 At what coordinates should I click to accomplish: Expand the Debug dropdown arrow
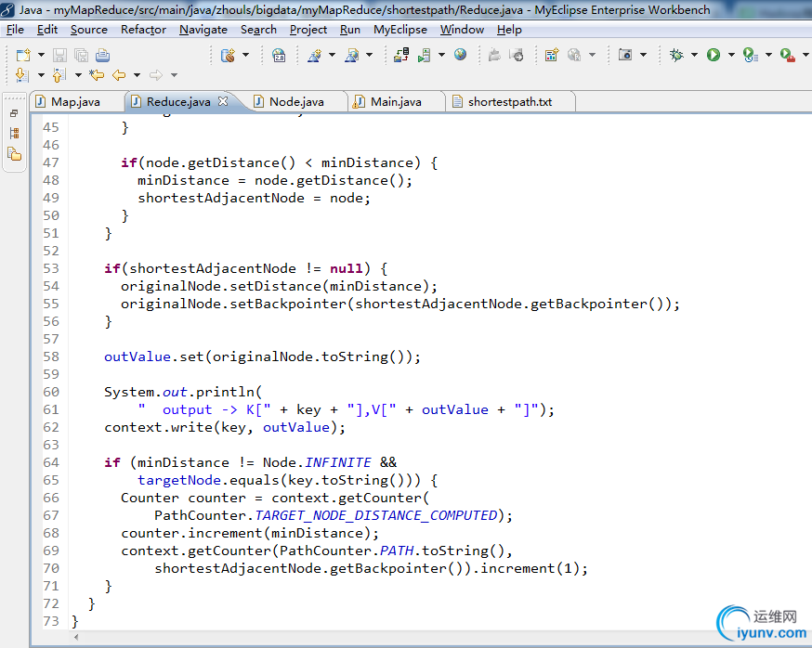694,55
